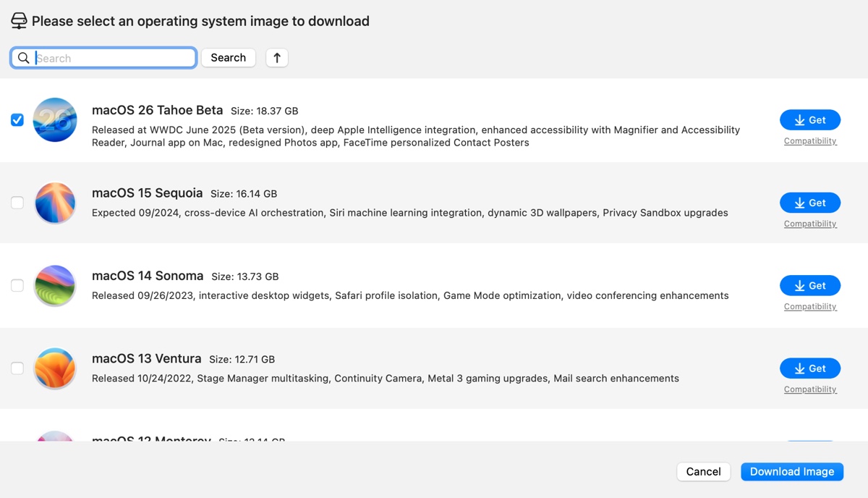The width and height of the screenshot is (868, 498).
Task: Select the macOS 13 Ventura checkbox
Action: point(17,368)
